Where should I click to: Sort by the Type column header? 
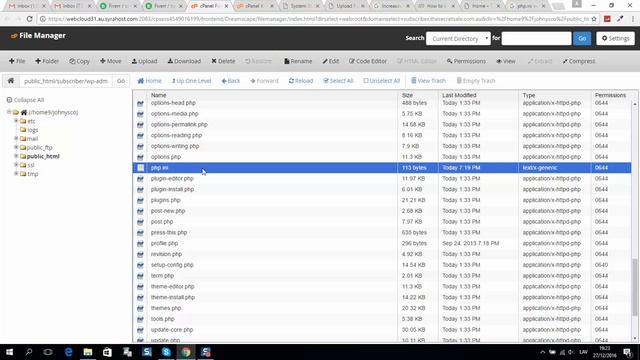click(x=529, y=95)
